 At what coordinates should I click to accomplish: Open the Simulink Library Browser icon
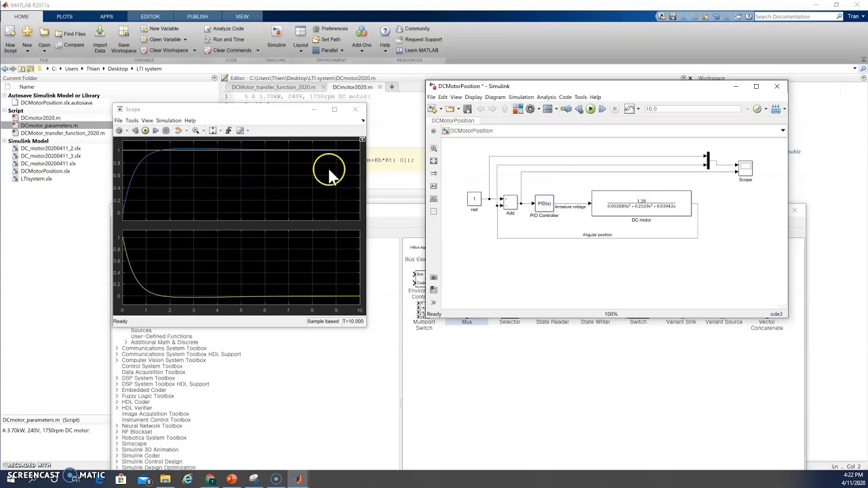point(518,109)
